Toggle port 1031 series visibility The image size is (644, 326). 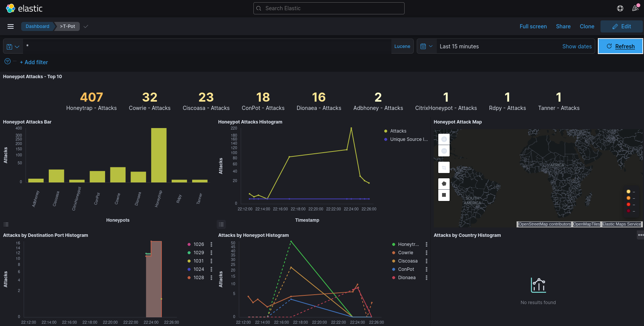(x=199, y=261)
